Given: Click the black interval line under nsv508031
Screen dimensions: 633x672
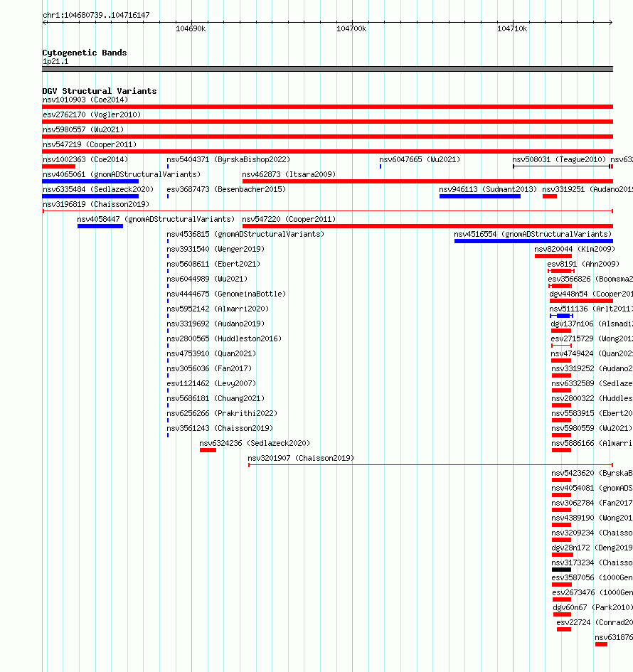Looking at the screenshot, I should coord(562,166).
